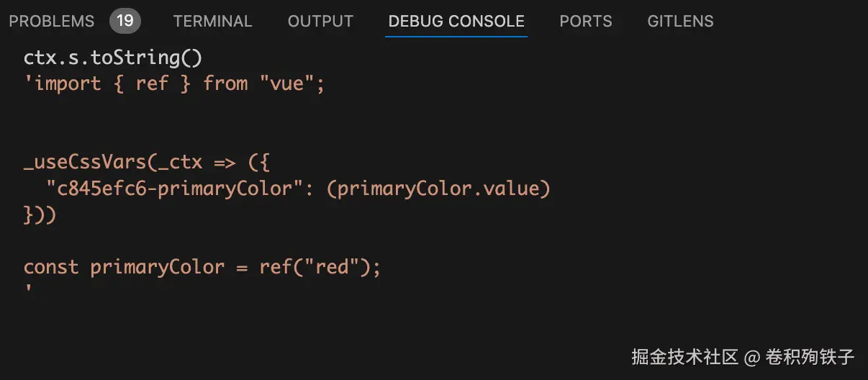Click the 掘金技术社区 watermark text
Screen dimensions: 868x380
684,356
